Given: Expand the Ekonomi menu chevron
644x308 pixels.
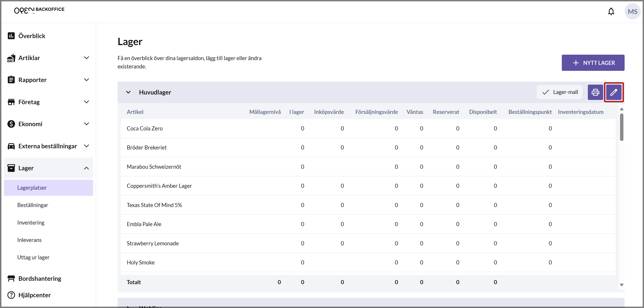Looking at the screenshot, I should 86,124.
